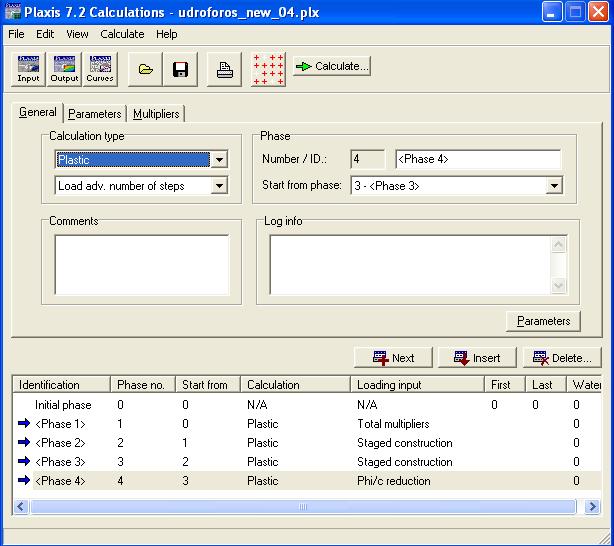
Task: Click inside the Log info text area
Action: point(410,264)
